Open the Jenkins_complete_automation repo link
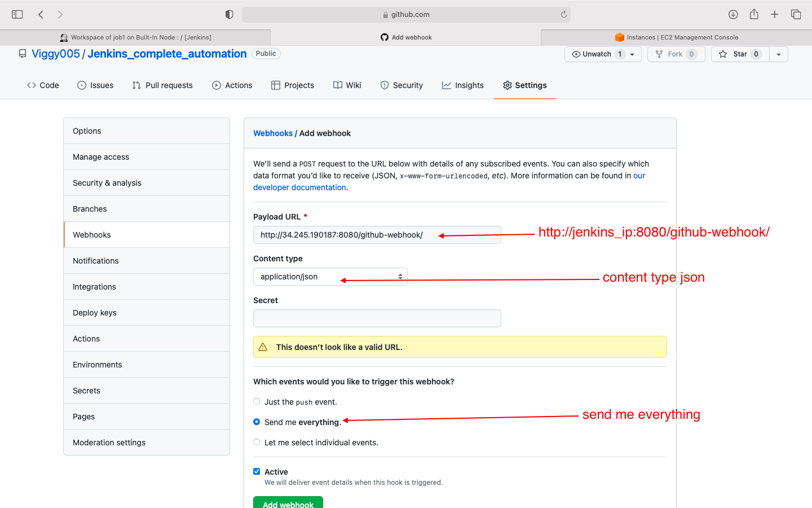812x508 pixels. tap(167, 54)
